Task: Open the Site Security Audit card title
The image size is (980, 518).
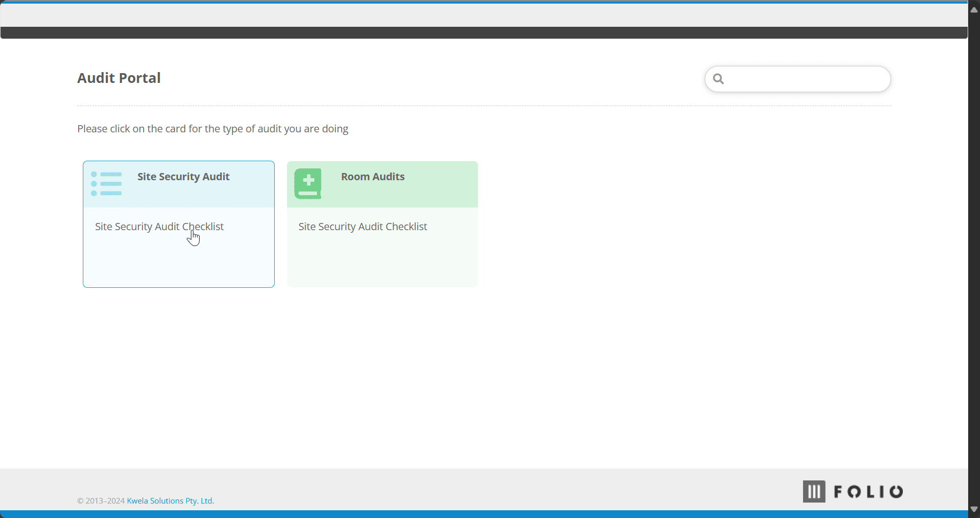Action: point(183,177)
